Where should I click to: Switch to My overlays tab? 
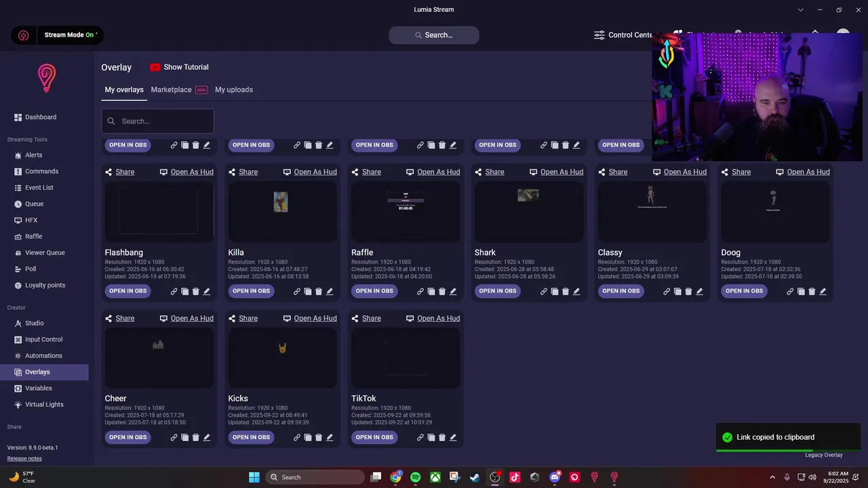click(x=124, y=89)
